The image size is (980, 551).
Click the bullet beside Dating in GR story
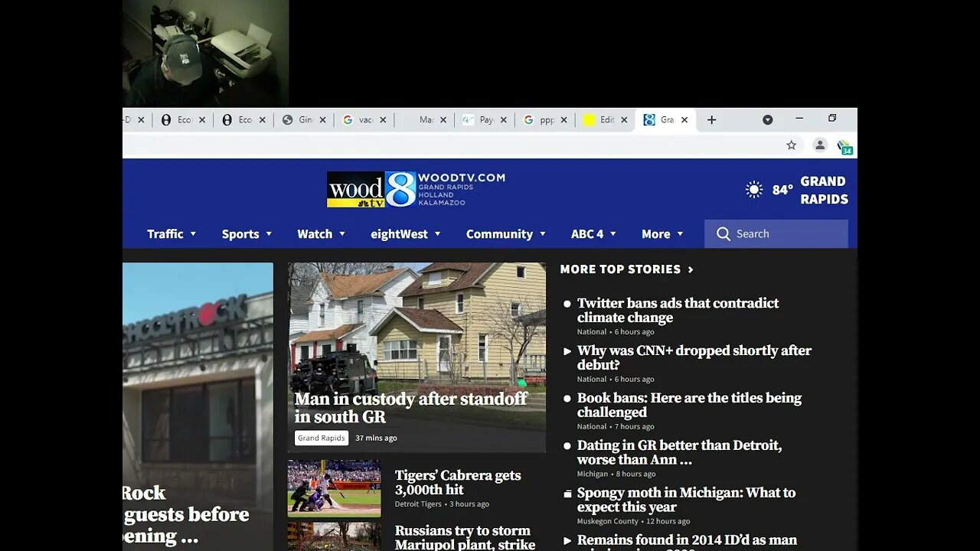tap(567, 446)
